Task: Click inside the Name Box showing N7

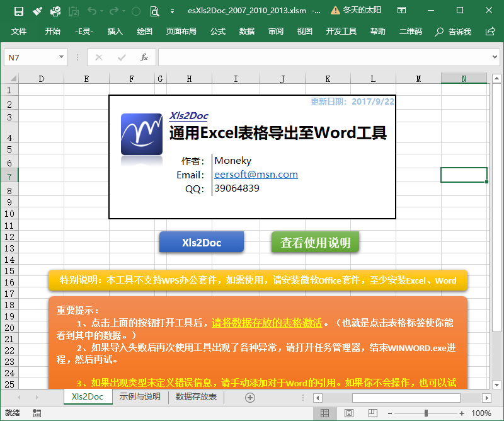Action: point(31,57)
